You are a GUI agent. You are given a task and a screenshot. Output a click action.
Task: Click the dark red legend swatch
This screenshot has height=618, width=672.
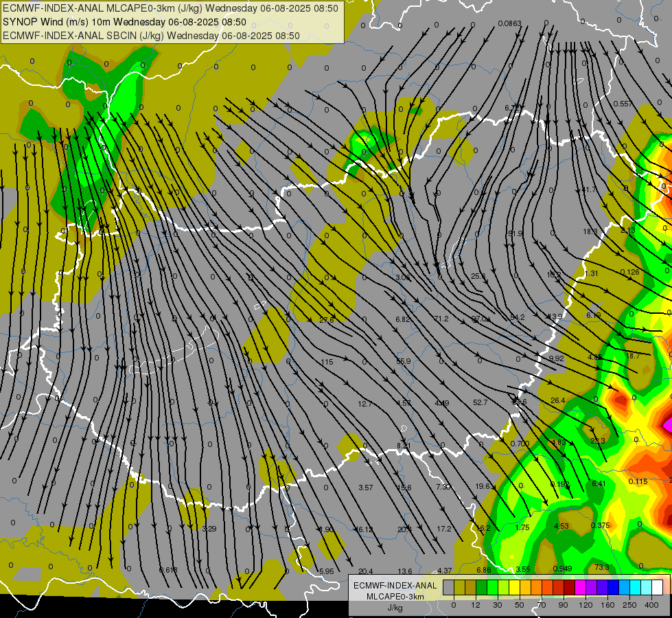pyautogui.click(x=569, y=587)
